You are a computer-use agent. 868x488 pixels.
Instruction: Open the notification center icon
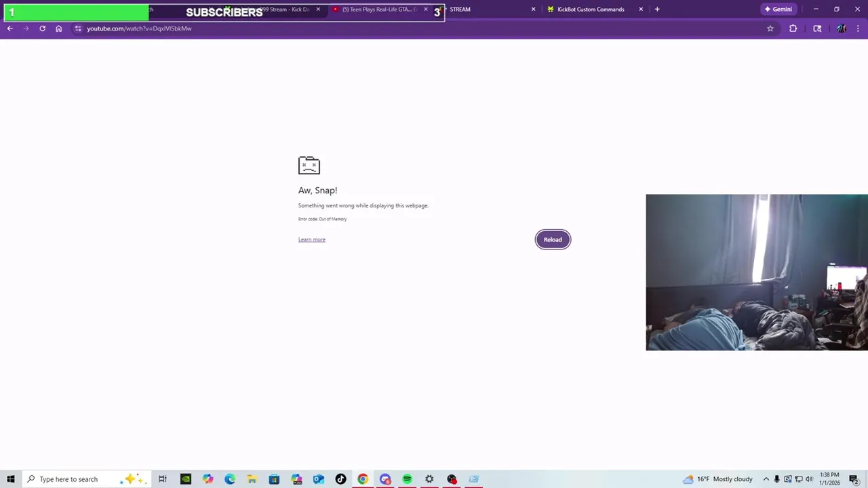(x=854, y=479)
